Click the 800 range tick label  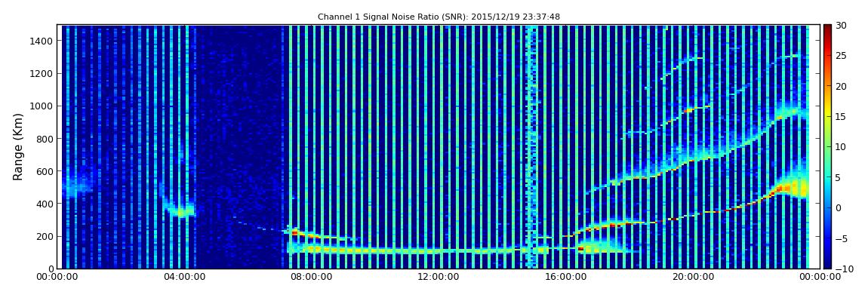[x=45, y=139]
